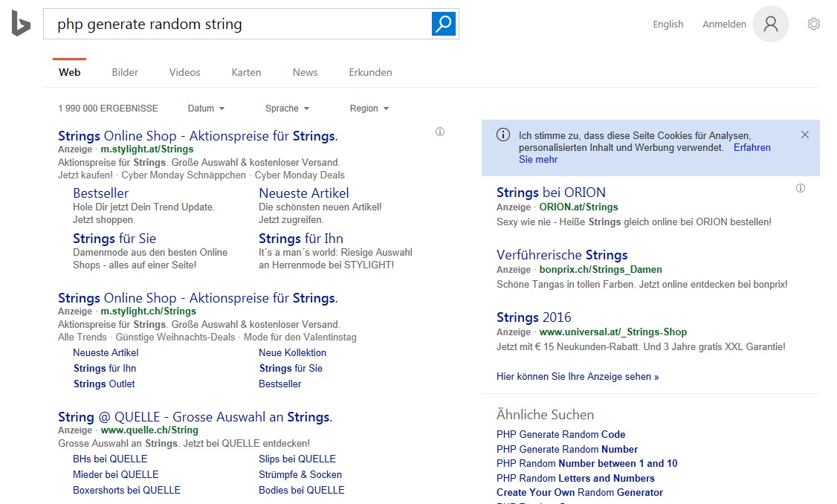Open second Strings Online Shop ad, stylight.ch
Viewport: 837px width, 504px height.
(x=198, y=297)
